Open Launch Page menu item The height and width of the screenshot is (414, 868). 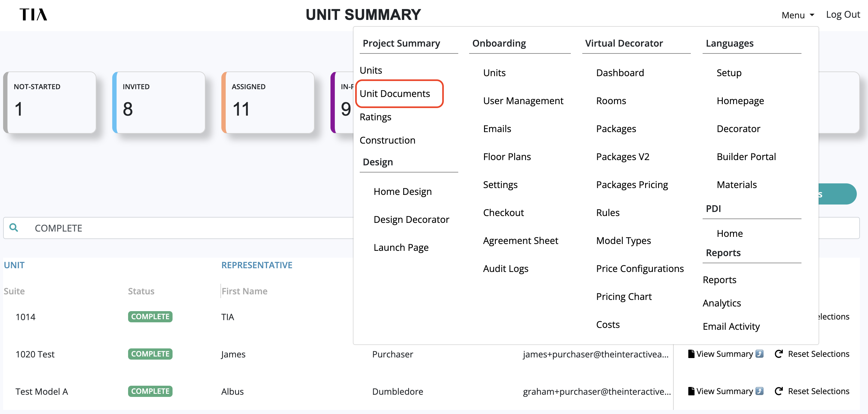401,248
